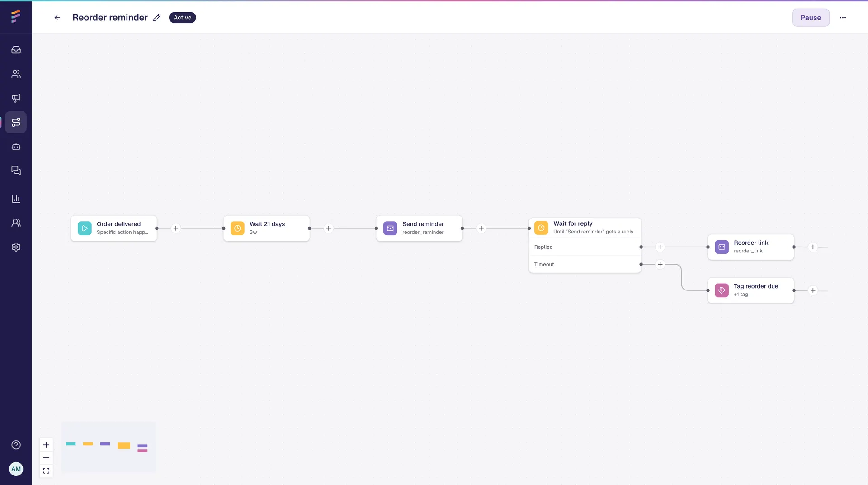Zoom out on the canvas
This screenshot has height=485, width=868.
coord(46,458)
